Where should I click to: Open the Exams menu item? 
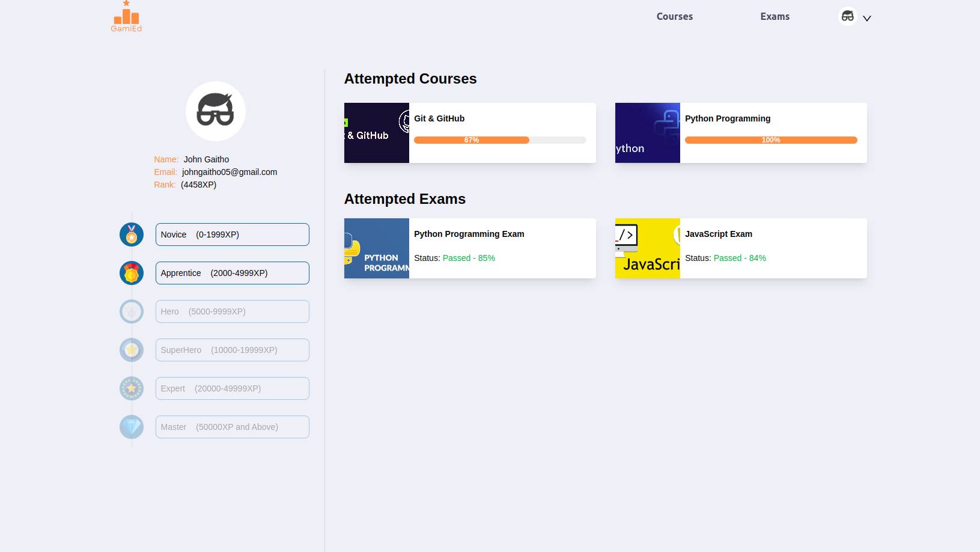point(775,17)
